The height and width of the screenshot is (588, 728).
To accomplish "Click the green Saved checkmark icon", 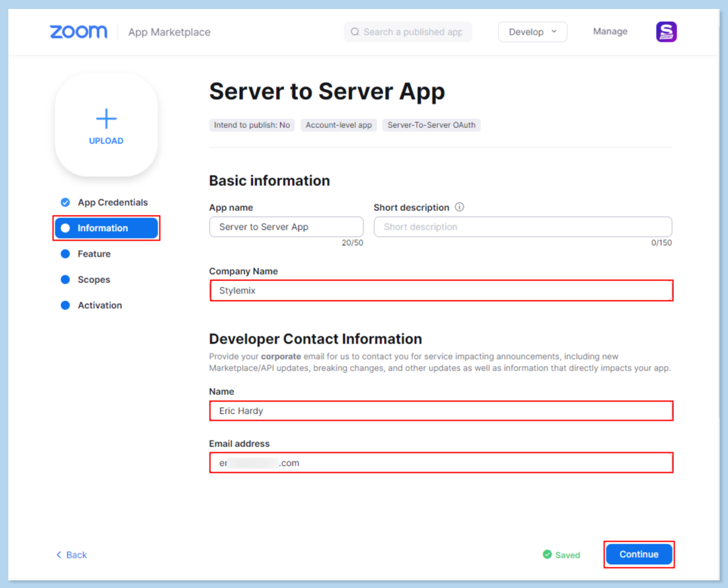I will [547, 555].
